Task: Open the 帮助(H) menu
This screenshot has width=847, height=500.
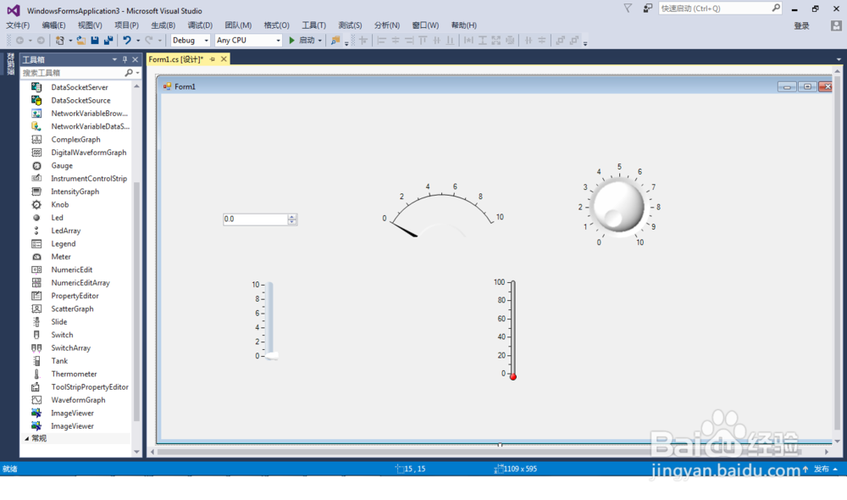Action: [464, 25]
